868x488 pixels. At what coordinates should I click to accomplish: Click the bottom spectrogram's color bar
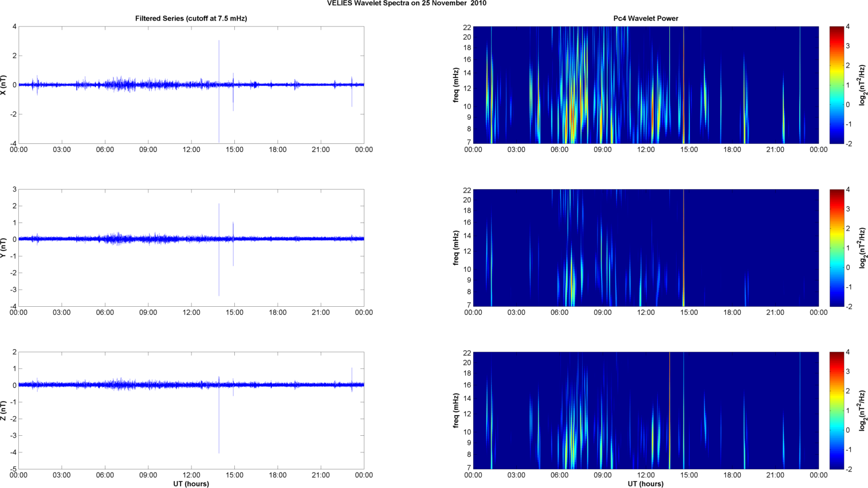click(836, 411)
